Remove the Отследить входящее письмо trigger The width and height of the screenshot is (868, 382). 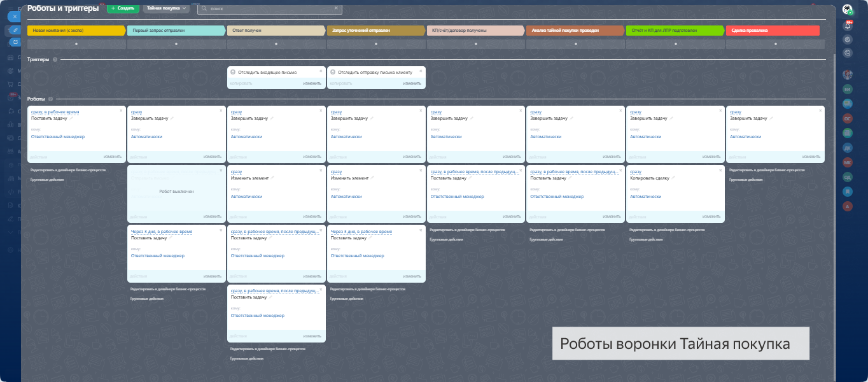click(x=321, y=71)
